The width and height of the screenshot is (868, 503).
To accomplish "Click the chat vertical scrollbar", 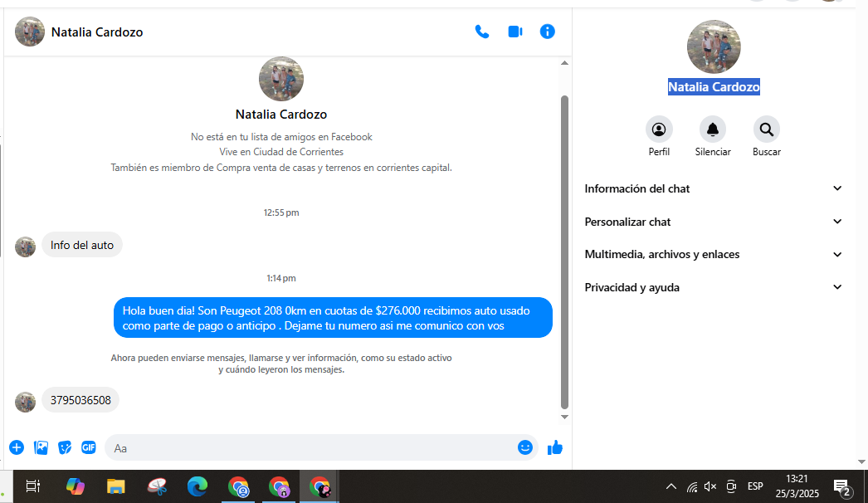I will click(x=565, y=249).
